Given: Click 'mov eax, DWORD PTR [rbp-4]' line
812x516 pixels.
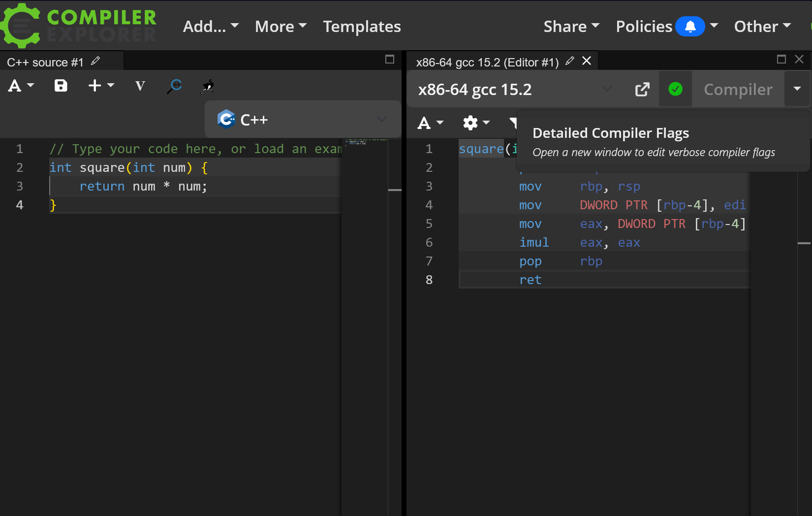Looking at the screenshot, I should tap(633, 224).
